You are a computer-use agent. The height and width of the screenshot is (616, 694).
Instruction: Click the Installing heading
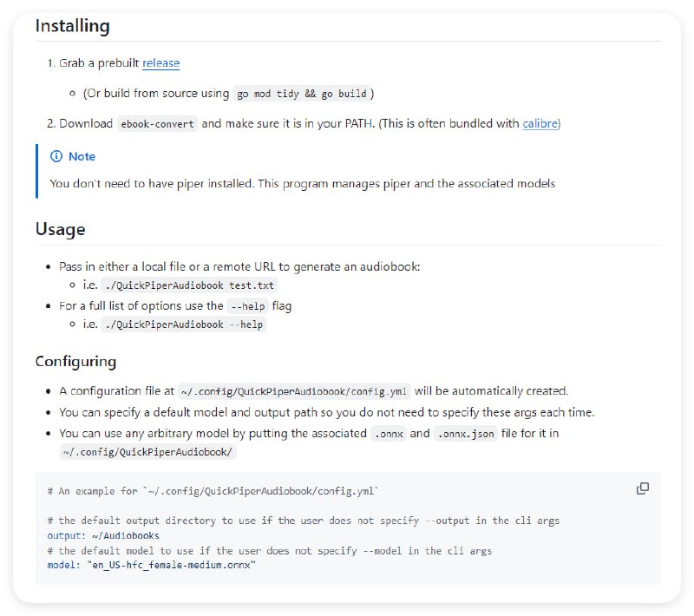point(73,26)
